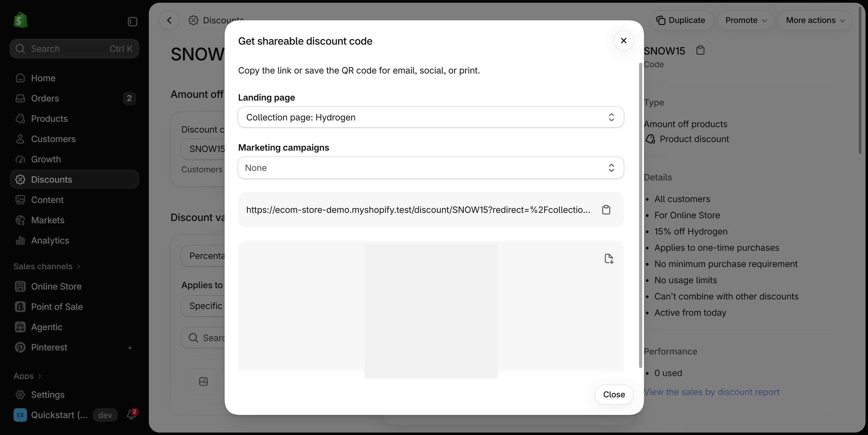Click the QR code preview placeholder
The width and height of the screenshot is (868, 435).
click(431, 311)
